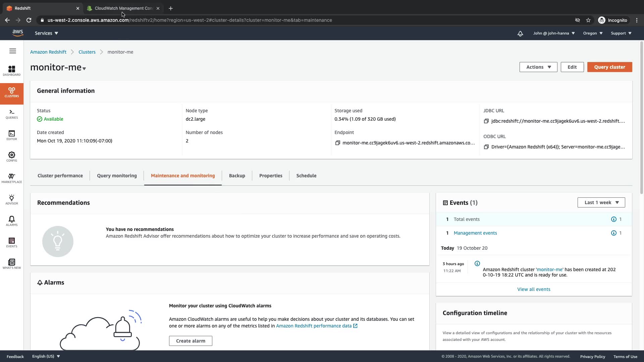Click the browser address bar URL
This screenshot has height=362, width=644.
pyautogui.click(x=190, y=20)
